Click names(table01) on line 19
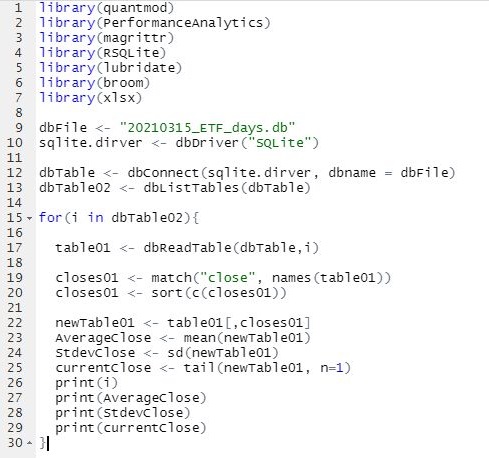489x458 pixels. coord(327,278)
